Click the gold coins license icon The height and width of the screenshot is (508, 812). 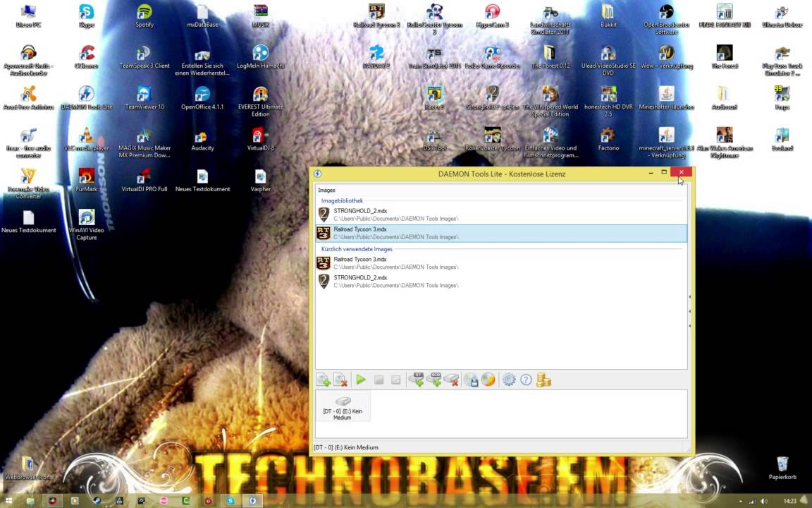click(x=543, y=380)
